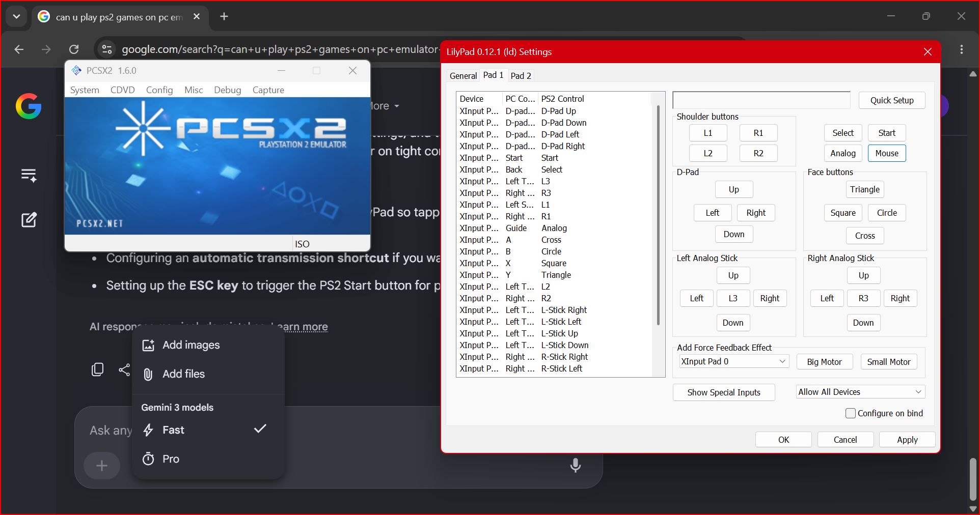Go back in Chrome browser
Viewport: 980px width, 515px height.
coord(19,49)
